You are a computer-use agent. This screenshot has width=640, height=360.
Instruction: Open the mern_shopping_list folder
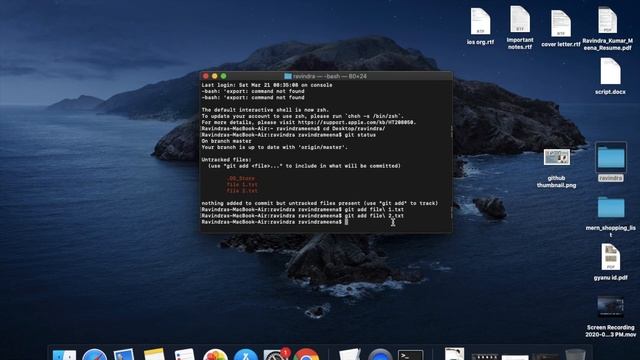pos(611,207)
